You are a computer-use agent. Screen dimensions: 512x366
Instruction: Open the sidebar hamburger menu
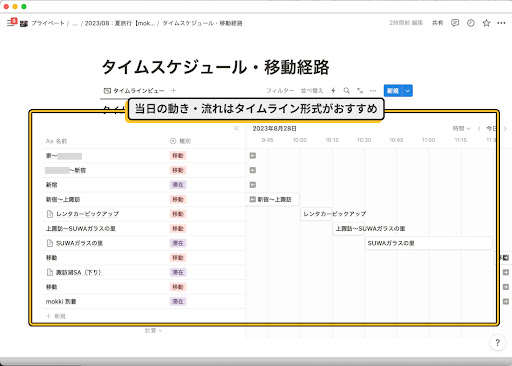[x=10, y=23]
